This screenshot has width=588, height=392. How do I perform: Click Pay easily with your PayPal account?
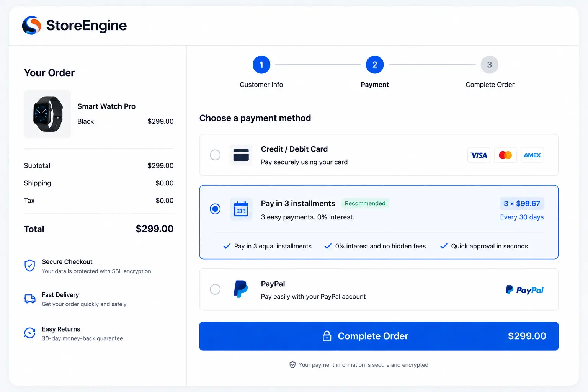[x=313, y=297]
